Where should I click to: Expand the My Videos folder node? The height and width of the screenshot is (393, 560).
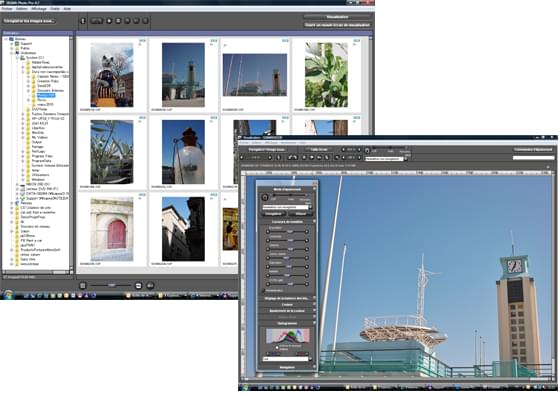pyautogui.click(x=23, y=137)
